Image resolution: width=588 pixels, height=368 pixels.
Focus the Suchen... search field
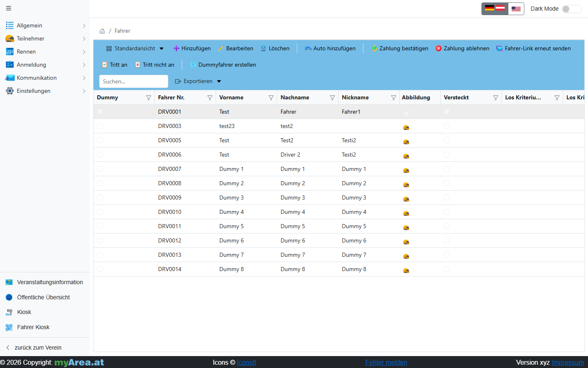pos(134,81)
